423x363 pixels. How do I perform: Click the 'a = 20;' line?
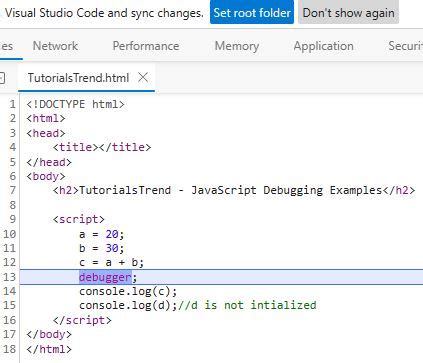coord(101,234)
